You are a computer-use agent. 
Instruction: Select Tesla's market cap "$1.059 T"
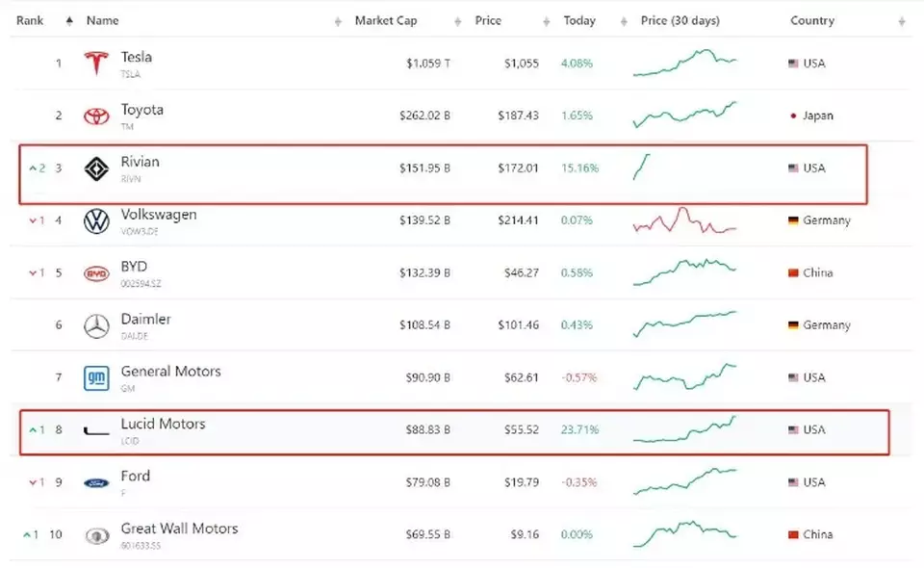[428, 64]
